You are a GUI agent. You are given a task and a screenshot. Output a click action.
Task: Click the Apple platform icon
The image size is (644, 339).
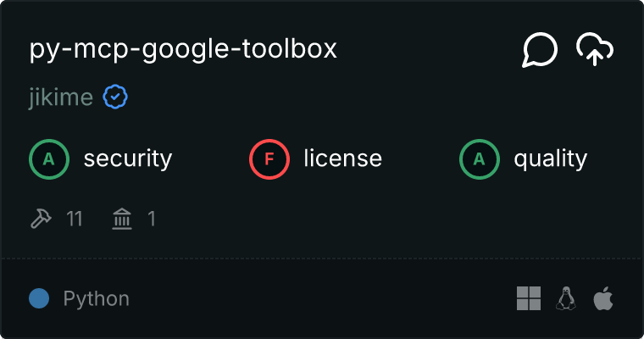click(602, 298)
